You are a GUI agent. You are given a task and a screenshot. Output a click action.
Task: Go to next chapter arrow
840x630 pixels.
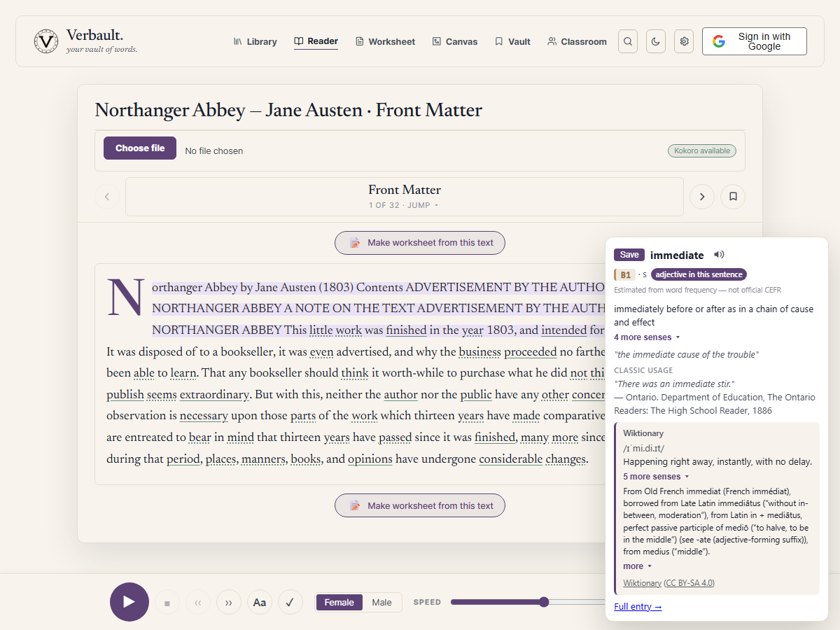click(702, 197)
